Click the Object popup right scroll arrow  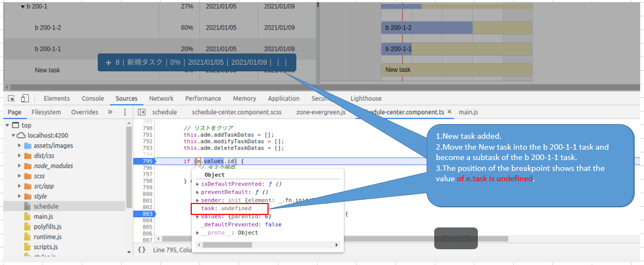click(x=337, y=245)
